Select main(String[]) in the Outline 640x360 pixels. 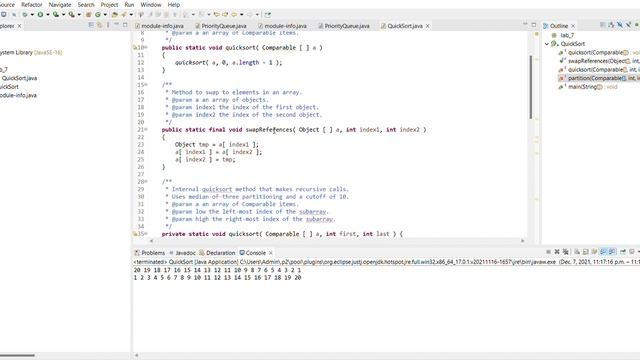[588, 87]
